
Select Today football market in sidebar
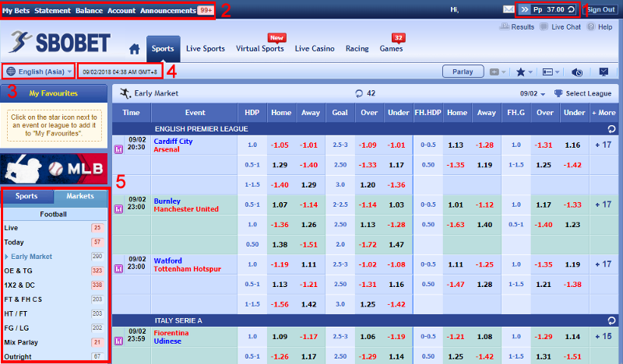pyautogui.click(x=55, y=242)
